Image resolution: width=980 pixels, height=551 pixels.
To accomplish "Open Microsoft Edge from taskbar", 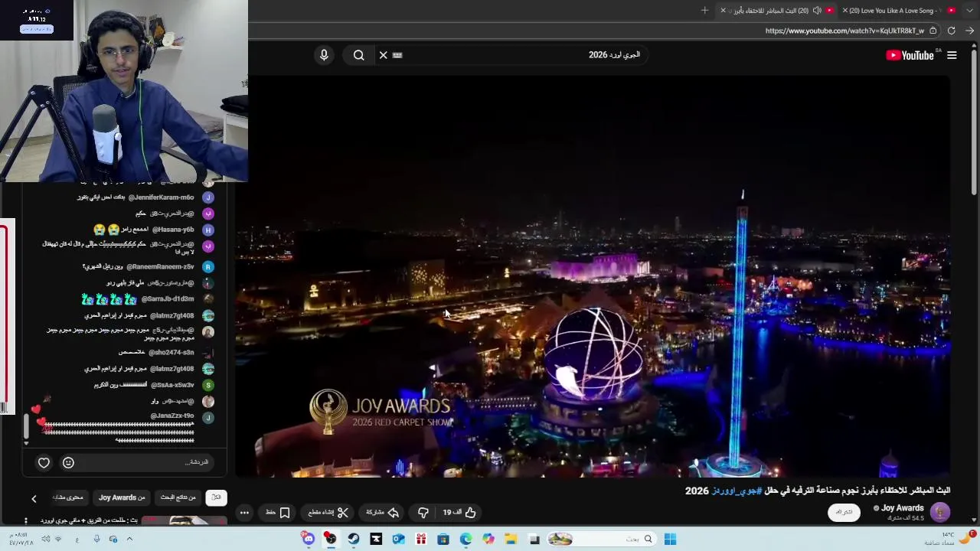I will [x=465, y=540].
